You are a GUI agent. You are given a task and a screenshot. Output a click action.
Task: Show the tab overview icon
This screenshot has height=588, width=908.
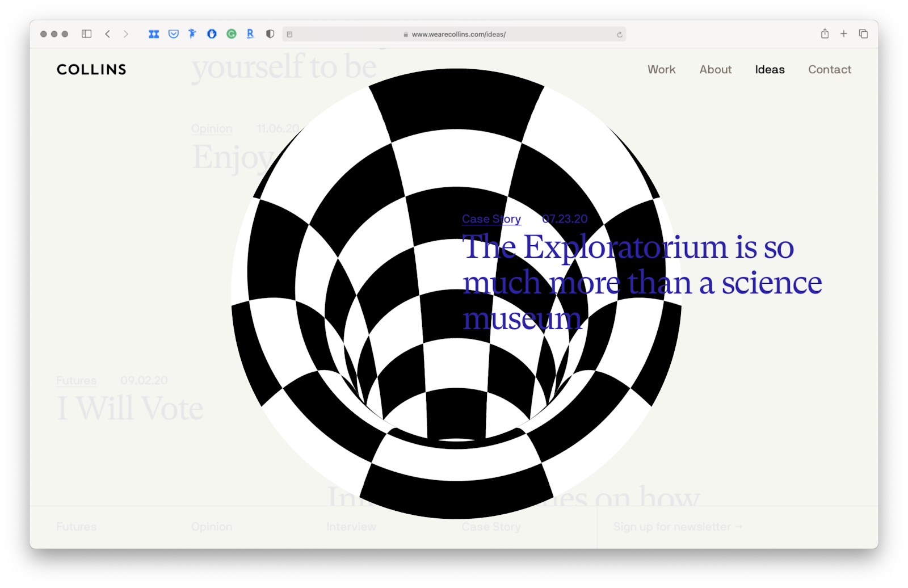863,34
